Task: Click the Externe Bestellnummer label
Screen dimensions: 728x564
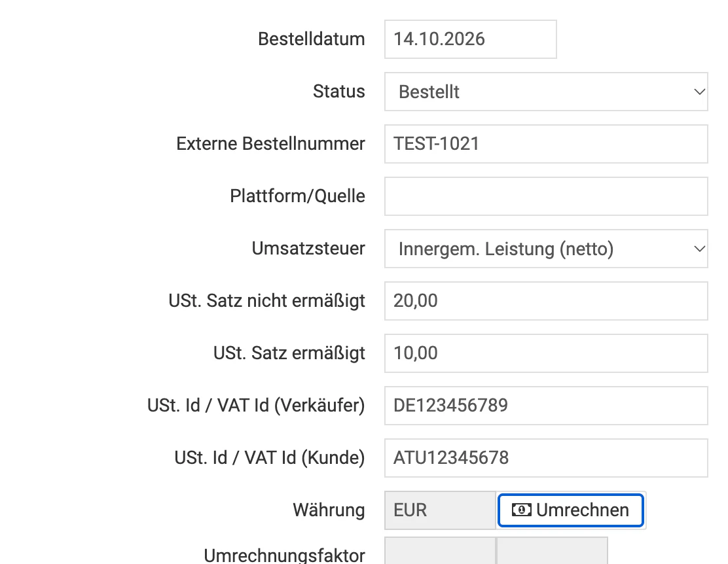Action: 270,144
